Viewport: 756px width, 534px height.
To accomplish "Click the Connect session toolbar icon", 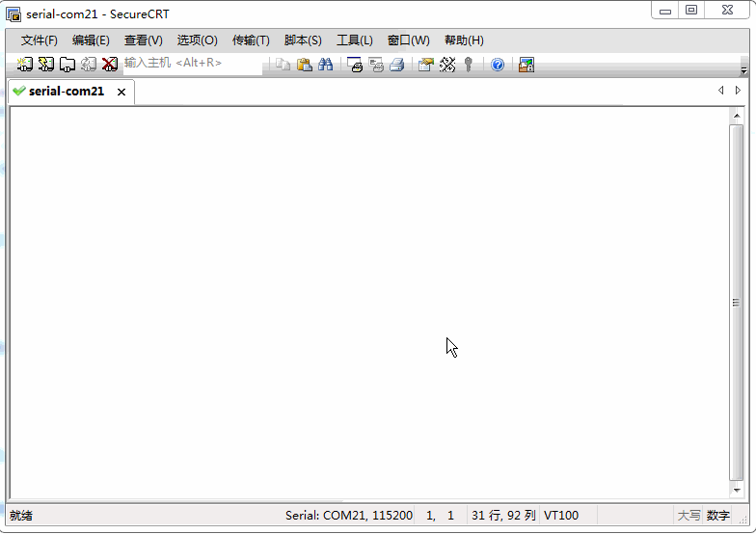I will point(25,64).
